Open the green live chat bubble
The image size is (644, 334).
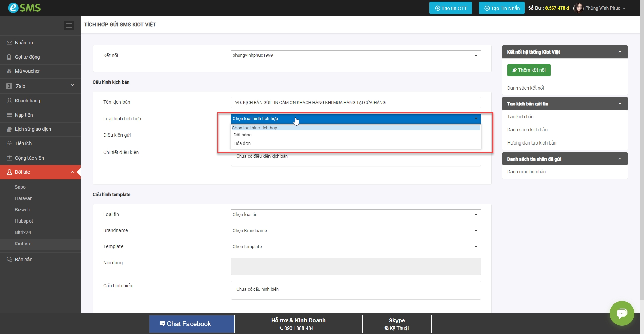[x=622, y=313]
